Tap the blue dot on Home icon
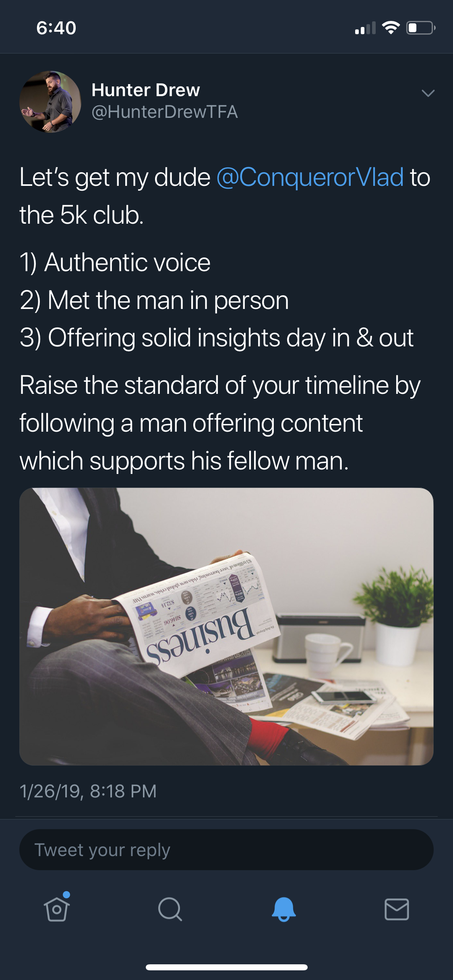Image resolution: width=453 pixels, height=980 pixels. coord(66,894)
